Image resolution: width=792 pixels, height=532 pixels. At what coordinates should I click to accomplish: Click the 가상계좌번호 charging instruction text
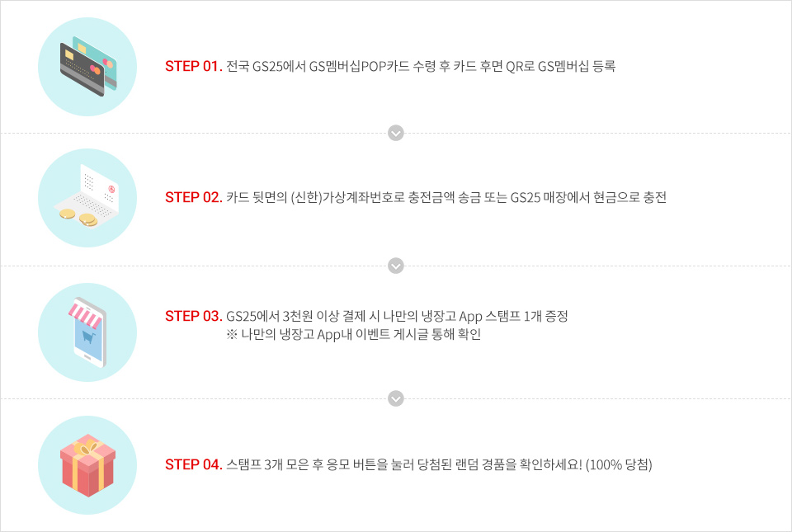(445, 197)
